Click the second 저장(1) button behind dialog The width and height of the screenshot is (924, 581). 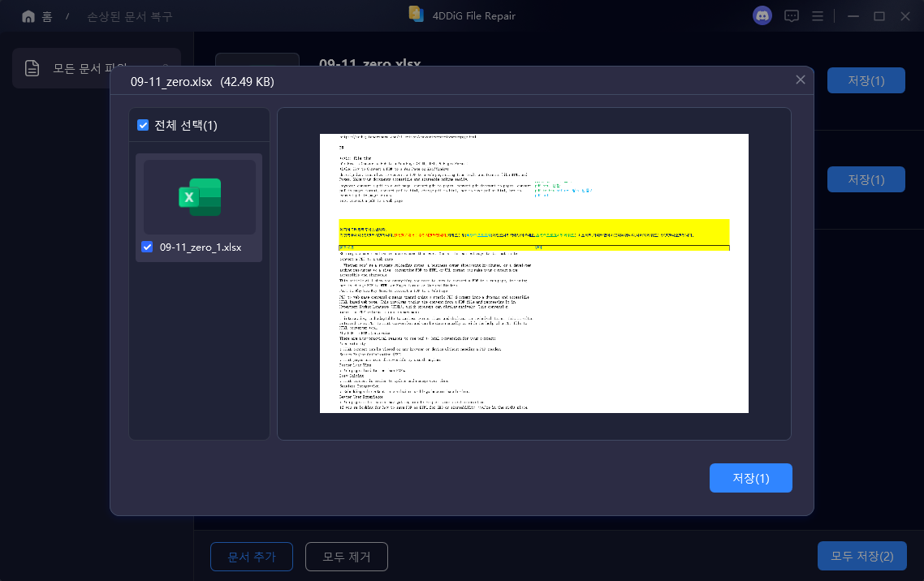(866, 179)
